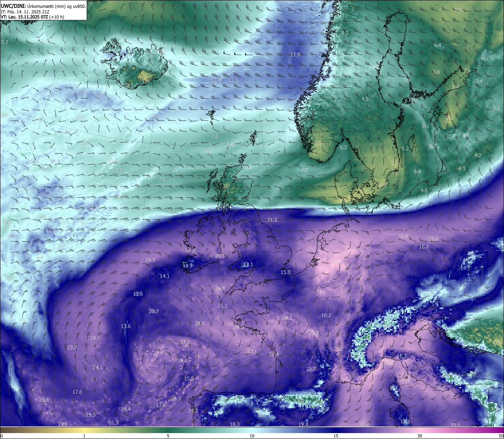Click the value 24.9 in the Atlantic
This screenshot has height=439, width=504.
(95, 338)
